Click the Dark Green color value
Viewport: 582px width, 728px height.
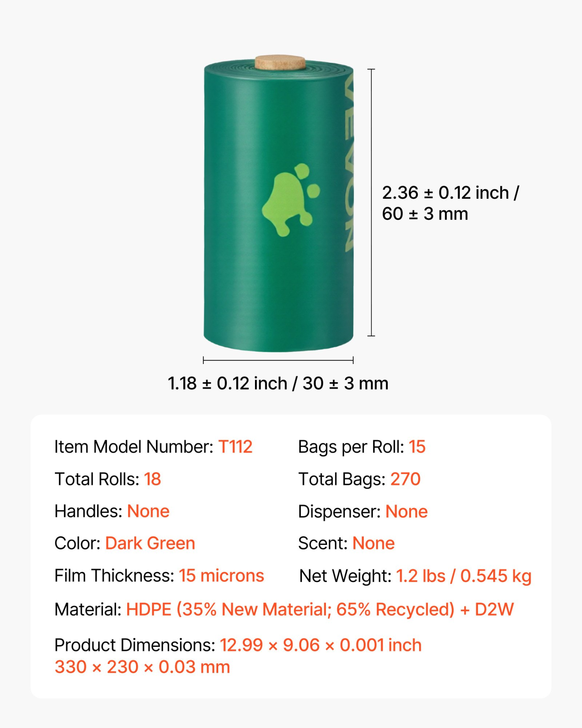150,543
